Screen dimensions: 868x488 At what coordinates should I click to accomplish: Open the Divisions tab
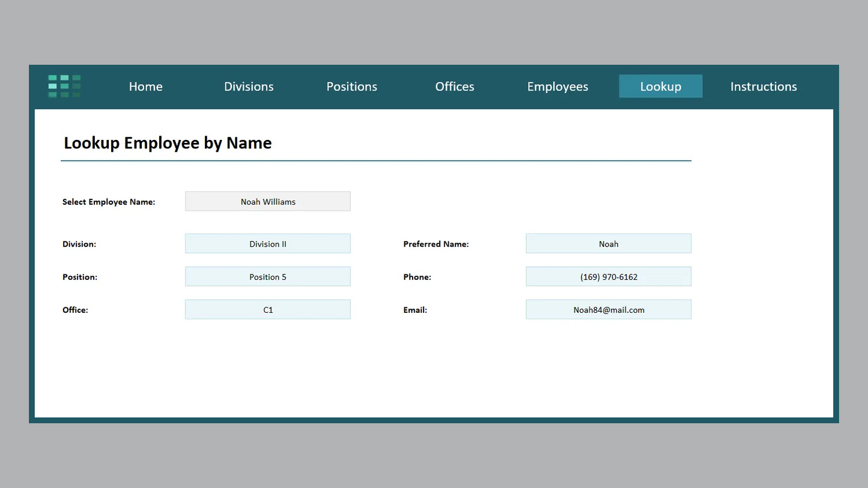(x=249, y=86)
